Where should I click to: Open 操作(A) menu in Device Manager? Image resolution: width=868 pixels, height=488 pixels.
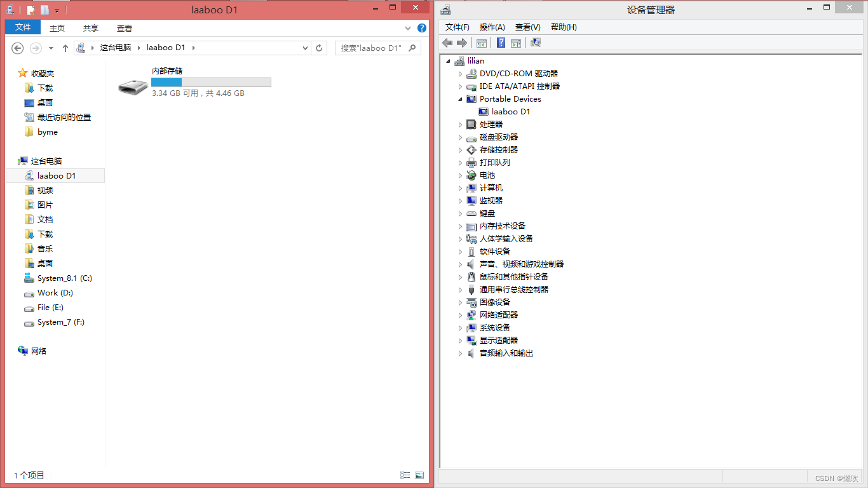click(x=492, y=27)
